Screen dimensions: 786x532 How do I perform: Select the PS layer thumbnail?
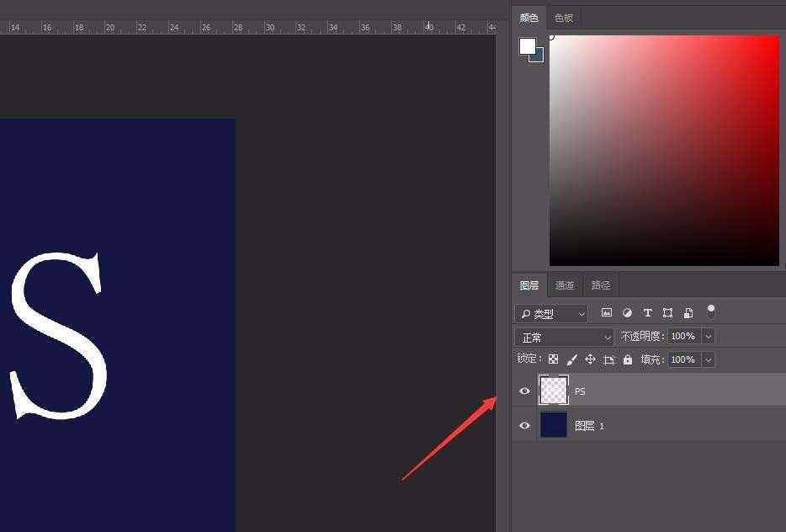pyautogui.click(x=553, y=391)
